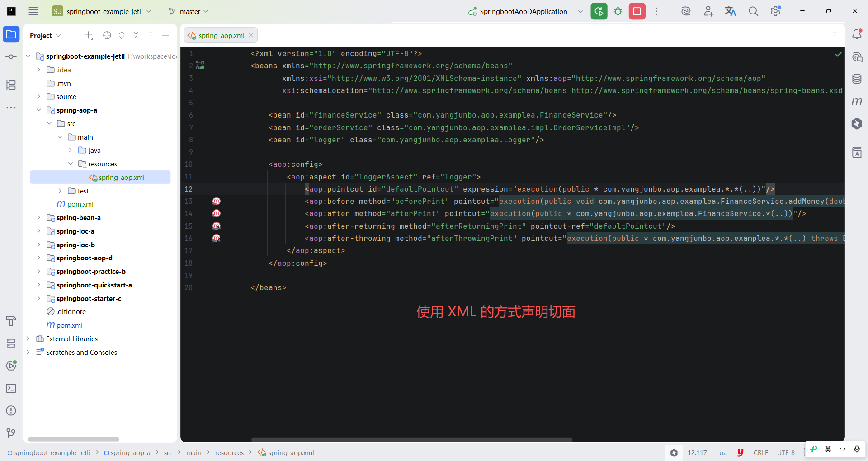Select the springboot-starter-c module
Image resolution: width=868 pixels, height=461 pixels.
pyautogui.click(x=84, y=298)
